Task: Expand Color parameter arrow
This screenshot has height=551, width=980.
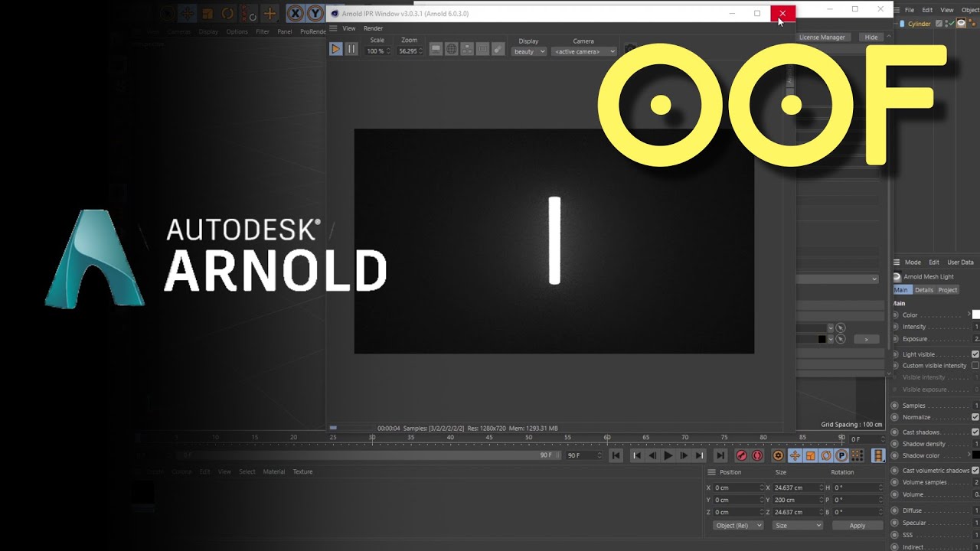Action: pyautogui.click(x=969, y=315)
